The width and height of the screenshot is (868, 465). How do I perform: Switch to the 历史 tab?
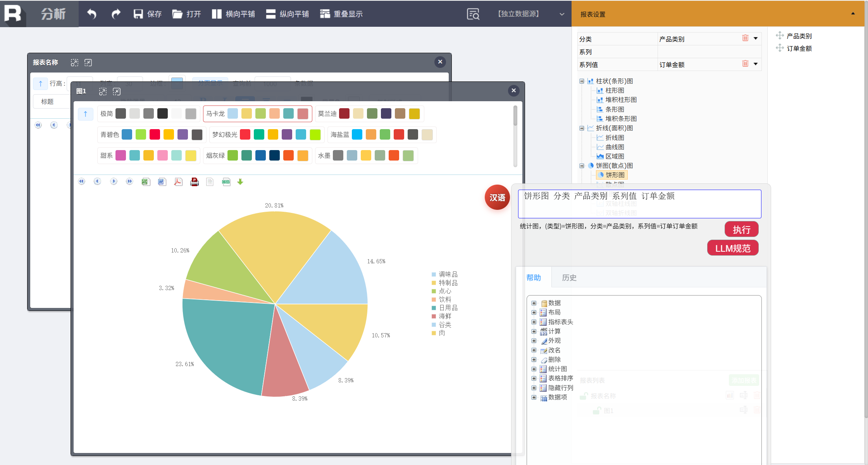(x=569, y=278)
